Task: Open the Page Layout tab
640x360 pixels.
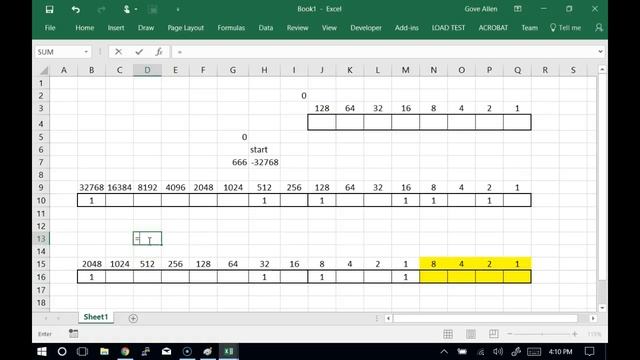Action: pyautogui.click(x=185, y=28)
